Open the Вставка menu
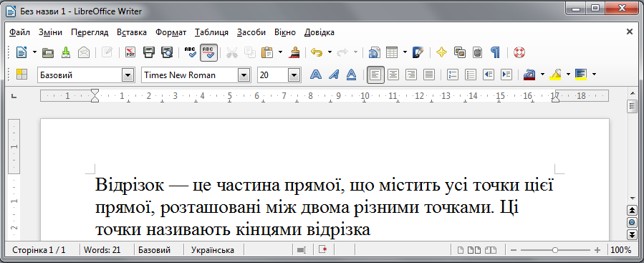The image size is (644, 263). [131, 32]
